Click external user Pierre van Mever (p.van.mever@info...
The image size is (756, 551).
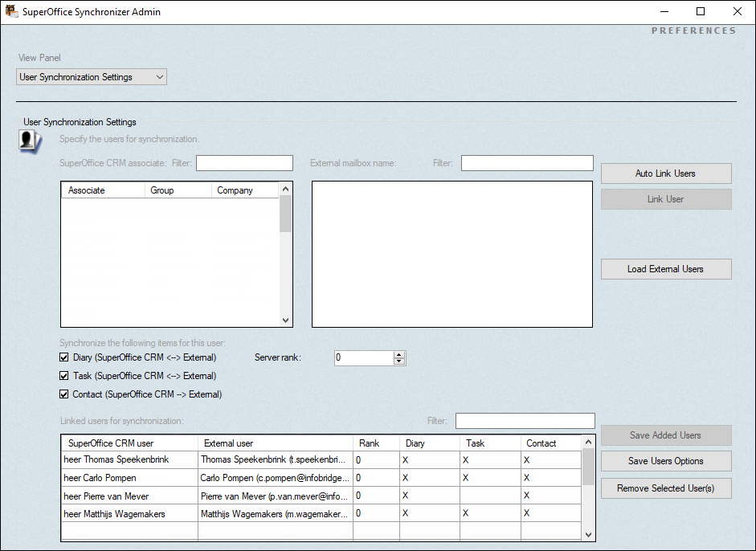coord(276,496)
